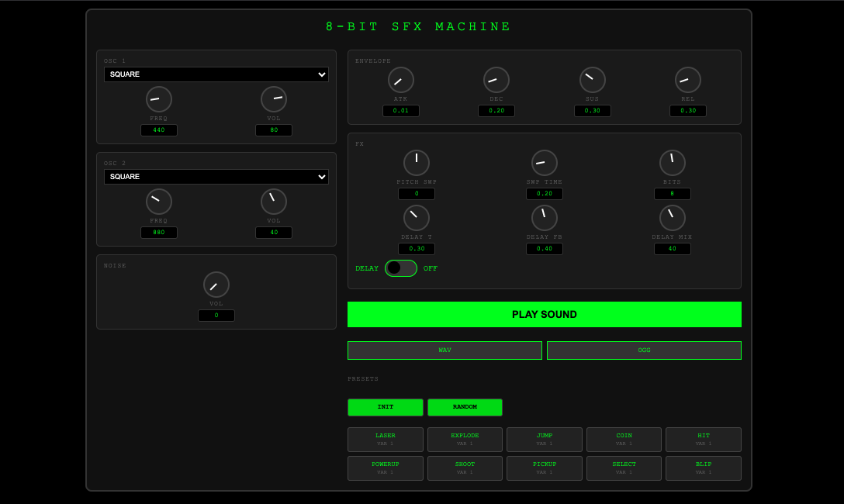
Task: Toggle the DELAY switch on
Action: [401, 268]
